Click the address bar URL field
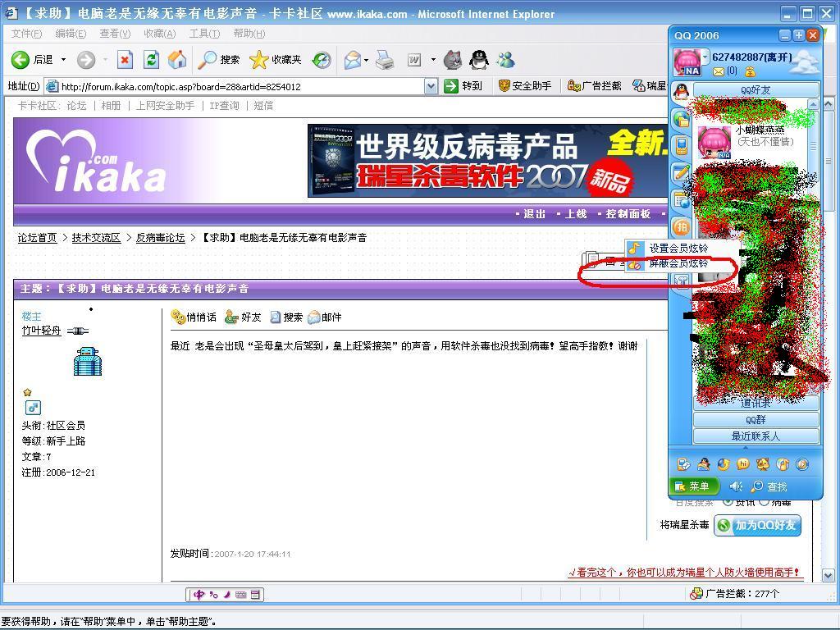The height and width of the screenshot is (630, 840). coord(241,86)
